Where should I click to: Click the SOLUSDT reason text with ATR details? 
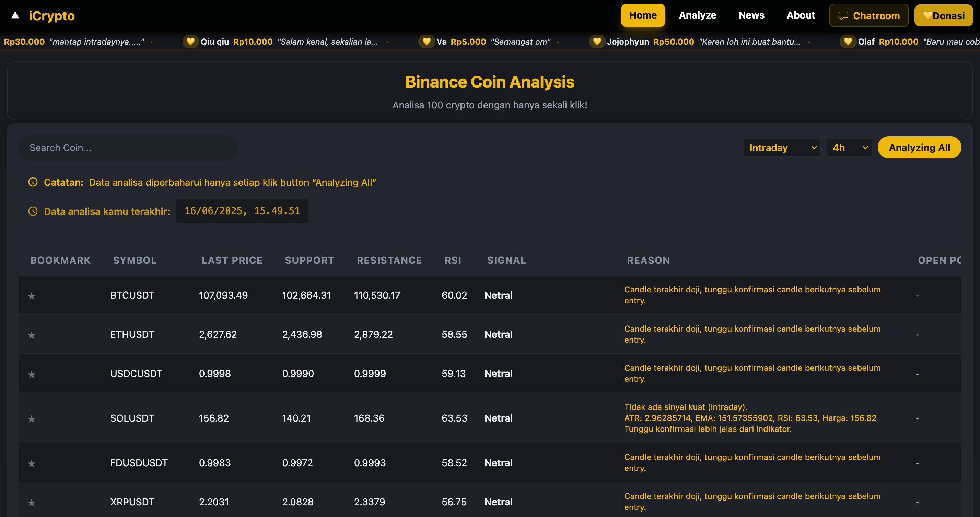click(750, 418)
